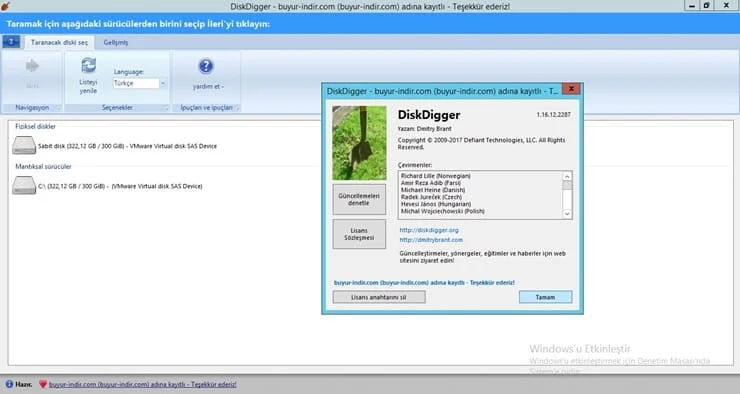Click the Lisans anahtarını sil button
740x394 pixels.
379,297
